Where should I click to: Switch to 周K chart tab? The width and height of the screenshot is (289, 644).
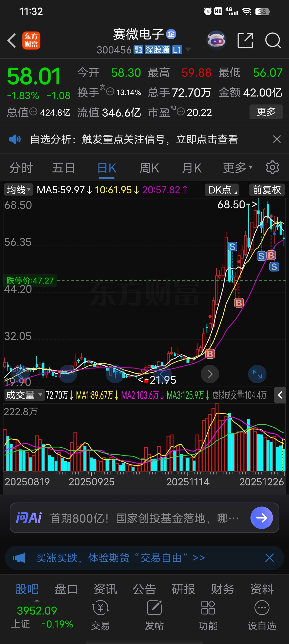149,168
